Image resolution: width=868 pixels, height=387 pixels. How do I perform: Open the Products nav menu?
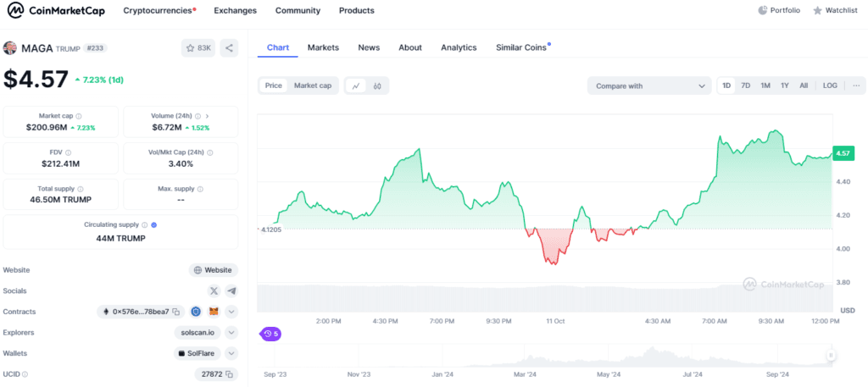tap(357, 10)
